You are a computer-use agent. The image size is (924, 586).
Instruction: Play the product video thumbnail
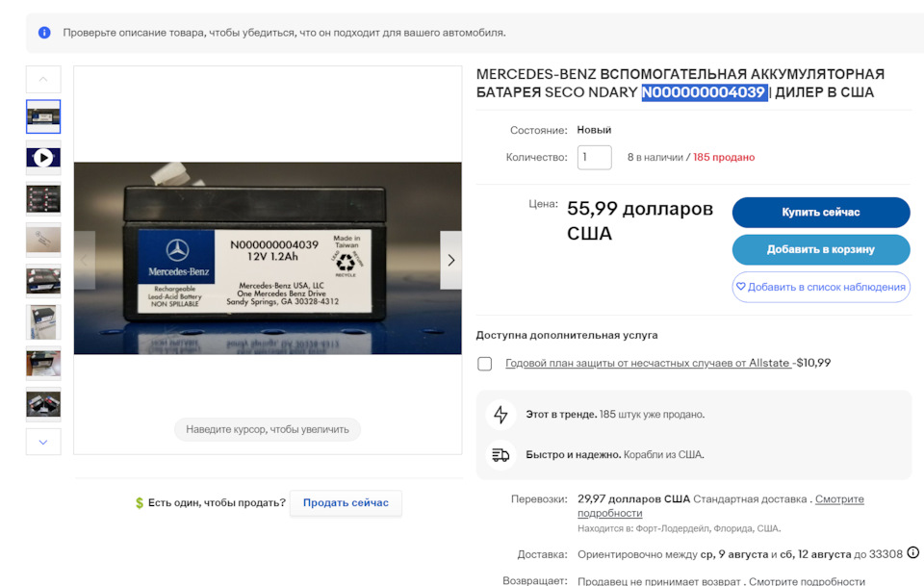point(43,157)
